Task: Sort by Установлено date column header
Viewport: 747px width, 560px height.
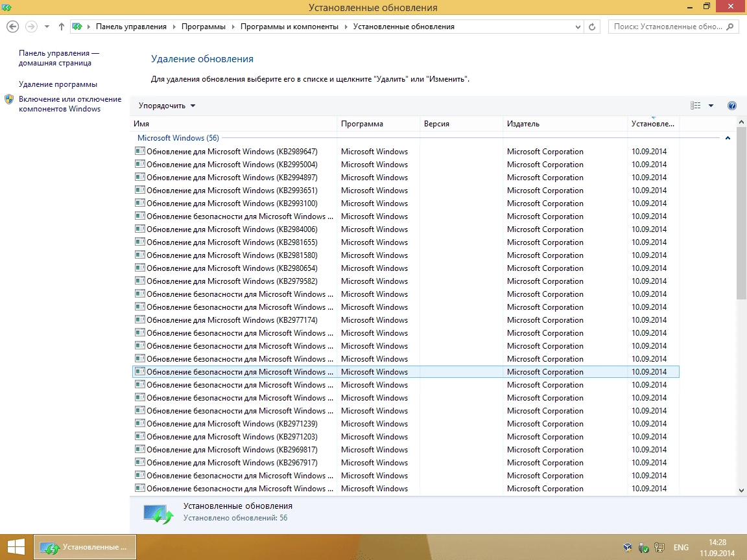Action: [x=653, y=124]
